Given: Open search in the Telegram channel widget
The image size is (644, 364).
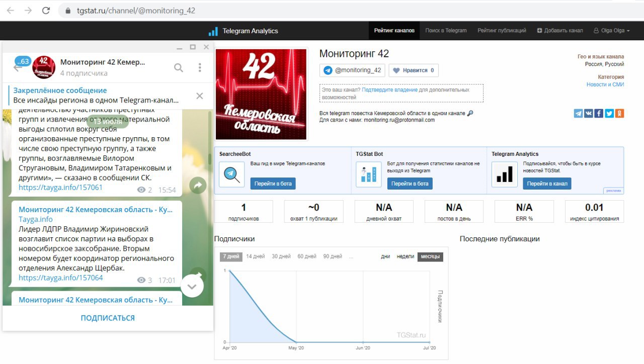Looking at the screenshot, I should (179, 67).
